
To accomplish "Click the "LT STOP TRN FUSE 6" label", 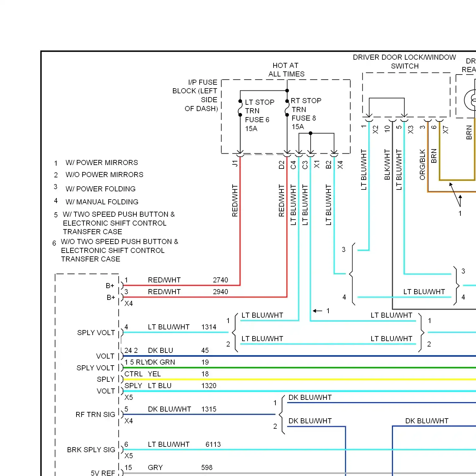I will (260, 111).
